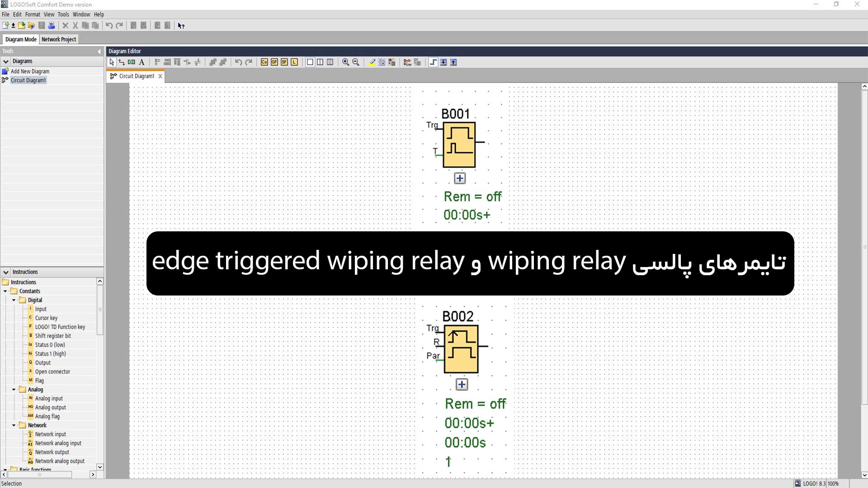Open the Tools menu
Viewport: 868px width, 488px height.
(x=62, y=14)
